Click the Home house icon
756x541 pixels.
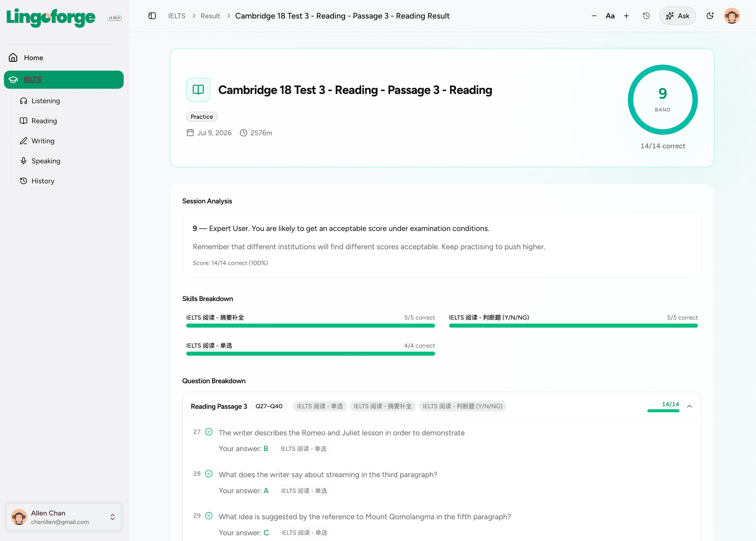pos(13,58)
